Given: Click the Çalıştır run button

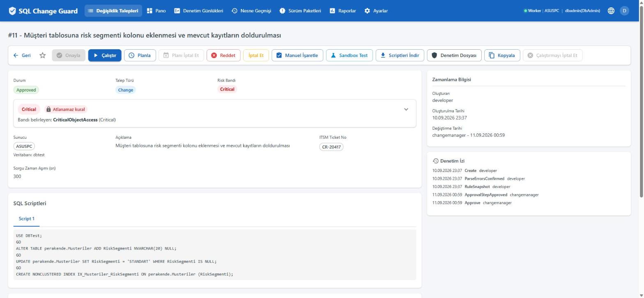Looking at the screenshot, I should (x=105, y=55).
